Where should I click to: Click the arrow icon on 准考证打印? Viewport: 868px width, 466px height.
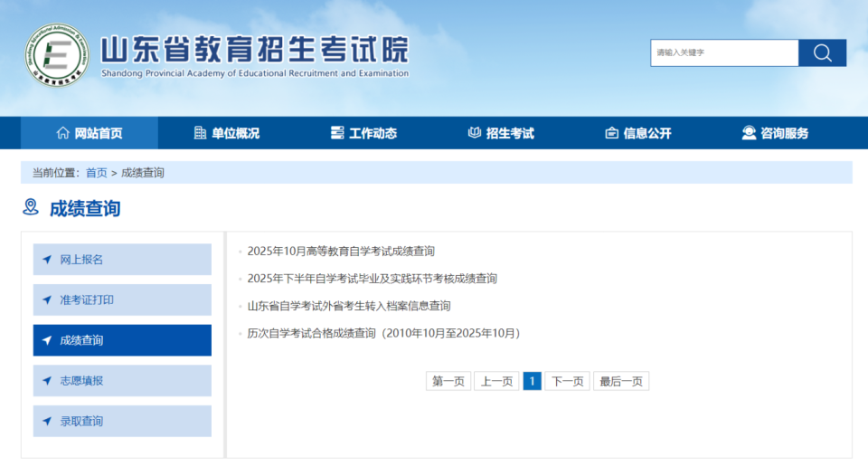[47, 300]
